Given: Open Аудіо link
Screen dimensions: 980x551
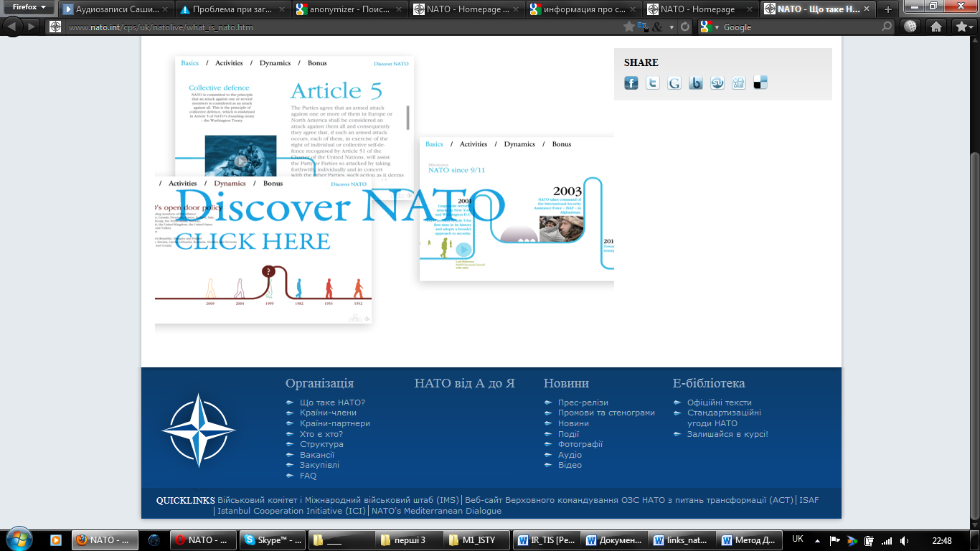Looking at the screenshot, I should [570, 455].
